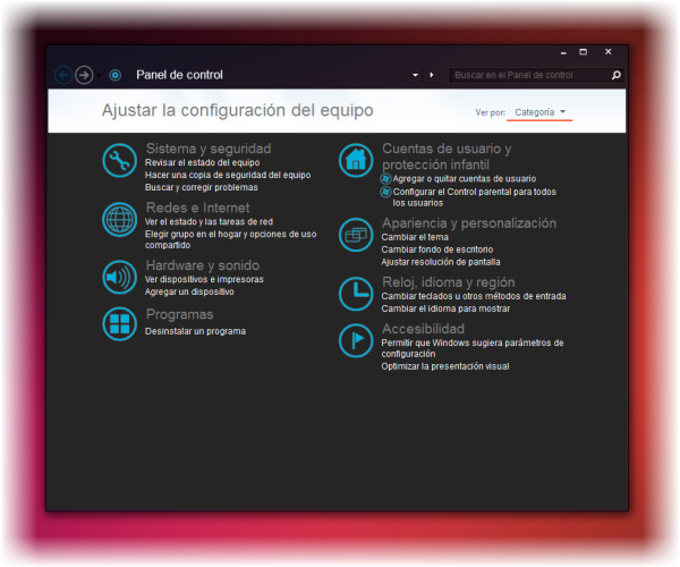The height and width of the screenshot is (567, 680).
Task: Open Permitir que Windows sugiera parámetros
Action: click(x=472, y=348)
